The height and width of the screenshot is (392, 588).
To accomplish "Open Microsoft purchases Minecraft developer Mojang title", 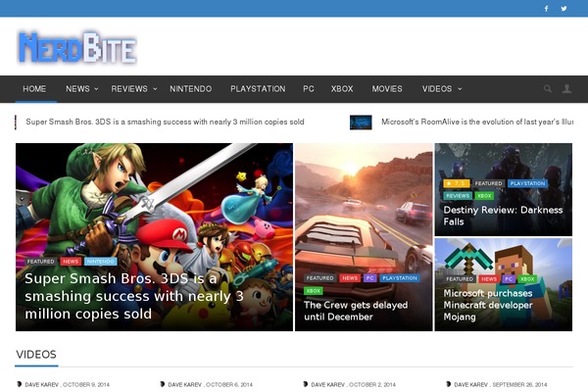I will [488, 305].
